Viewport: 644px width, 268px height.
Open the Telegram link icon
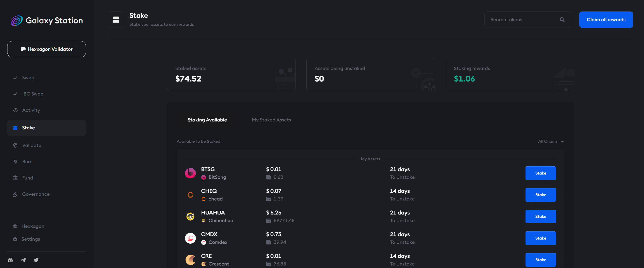tap(23, 260)
